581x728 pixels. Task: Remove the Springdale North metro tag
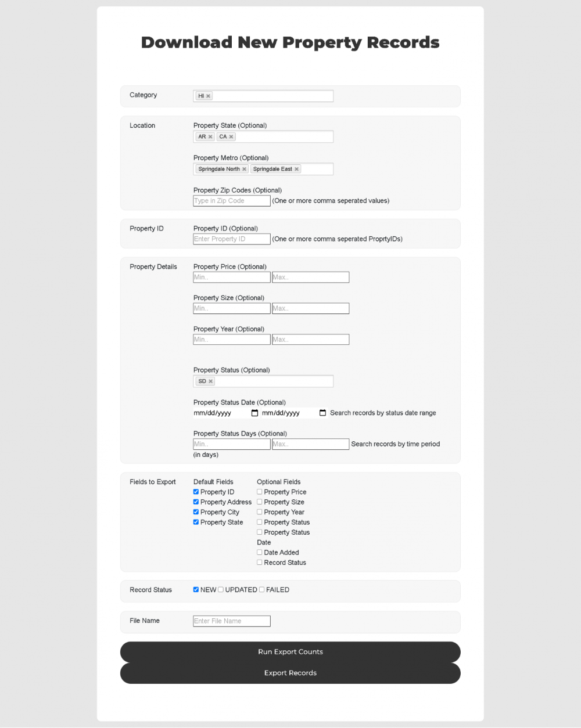pyautogui.click(x=244, y=170)
